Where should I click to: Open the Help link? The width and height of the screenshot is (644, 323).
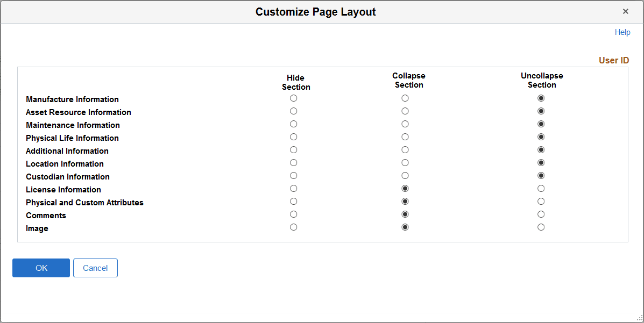[x=622, y=32]
